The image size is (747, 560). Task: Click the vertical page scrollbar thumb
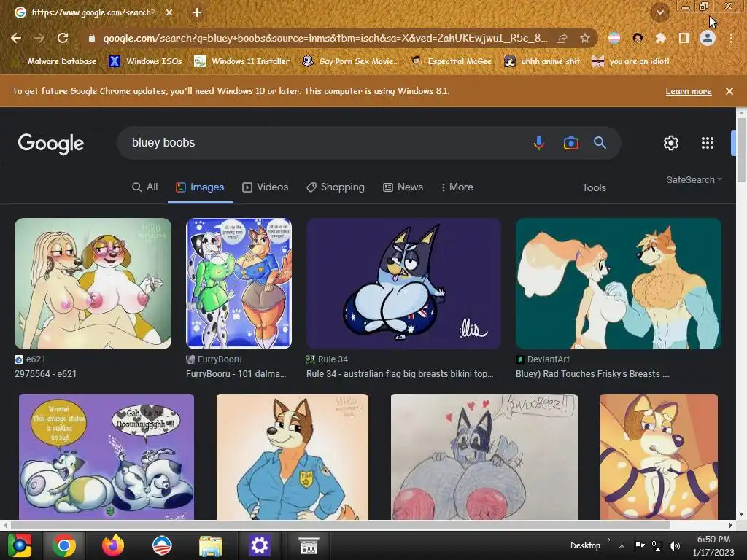point(741,150)
